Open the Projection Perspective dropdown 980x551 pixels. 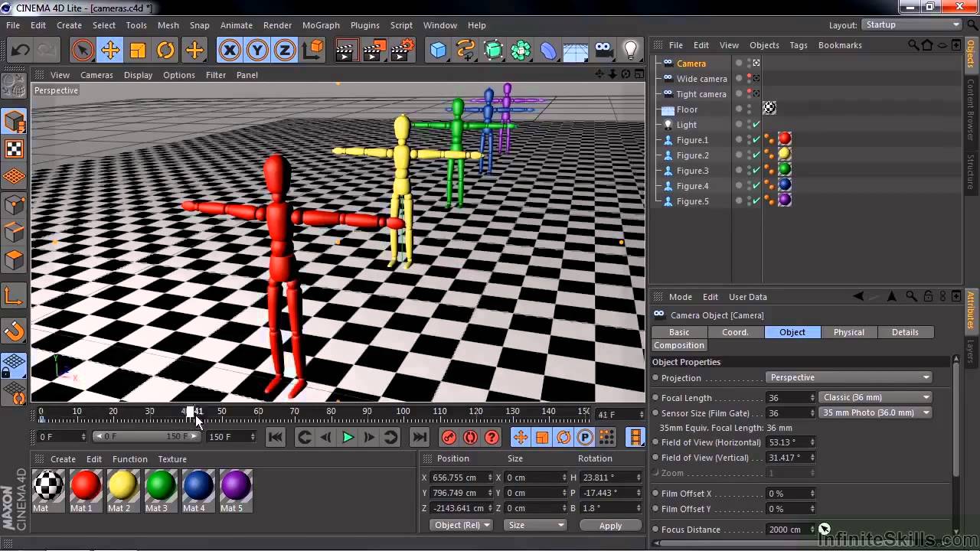(x=849, y=377)
